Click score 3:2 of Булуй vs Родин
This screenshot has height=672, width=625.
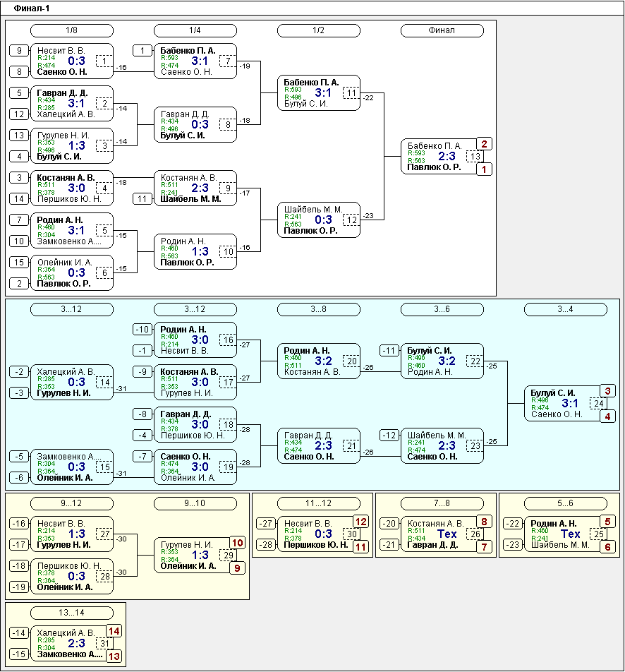[447, 361]
